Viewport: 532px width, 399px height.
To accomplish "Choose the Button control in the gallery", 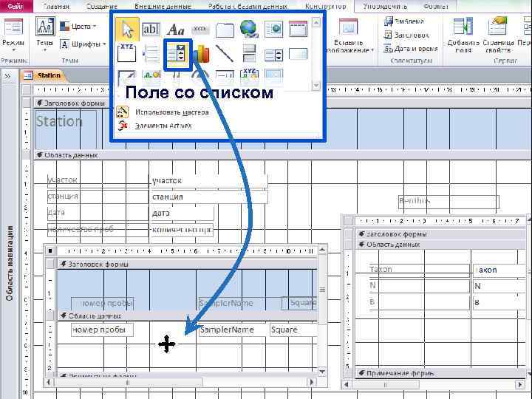I will pyautogui.click(x=200, y=30).
